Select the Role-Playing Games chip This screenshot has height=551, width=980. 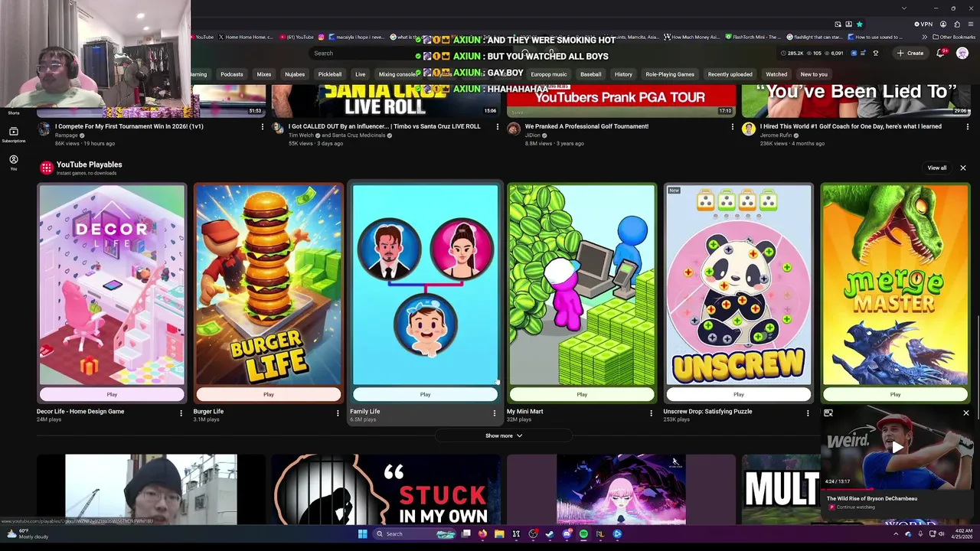tap(670, 74)
